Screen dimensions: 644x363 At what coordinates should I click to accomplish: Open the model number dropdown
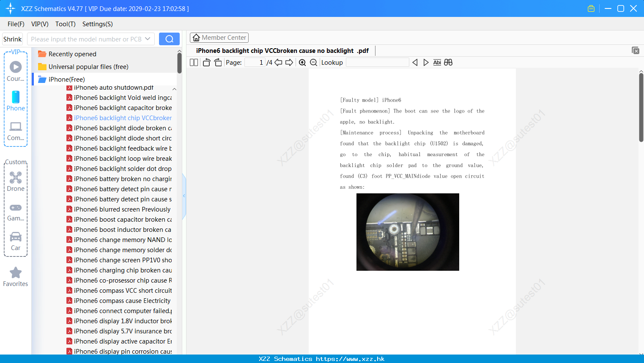[148, 39]
